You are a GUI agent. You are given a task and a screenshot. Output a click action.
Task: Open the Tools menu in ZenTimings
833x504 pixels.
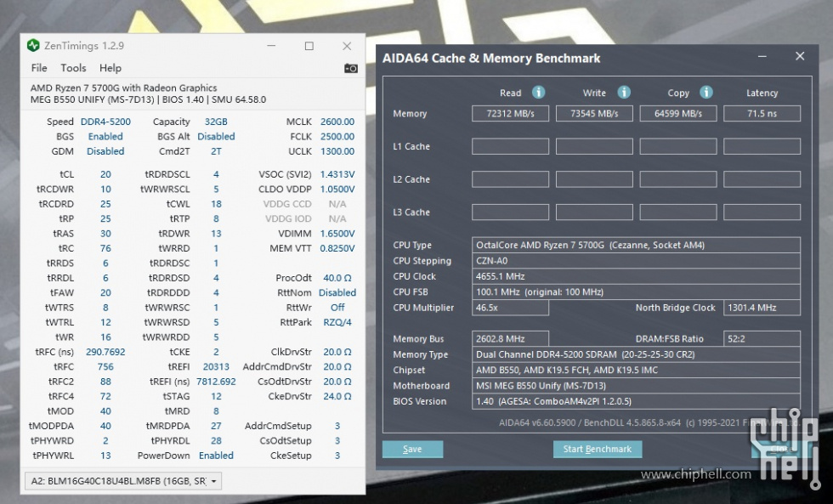73,68
